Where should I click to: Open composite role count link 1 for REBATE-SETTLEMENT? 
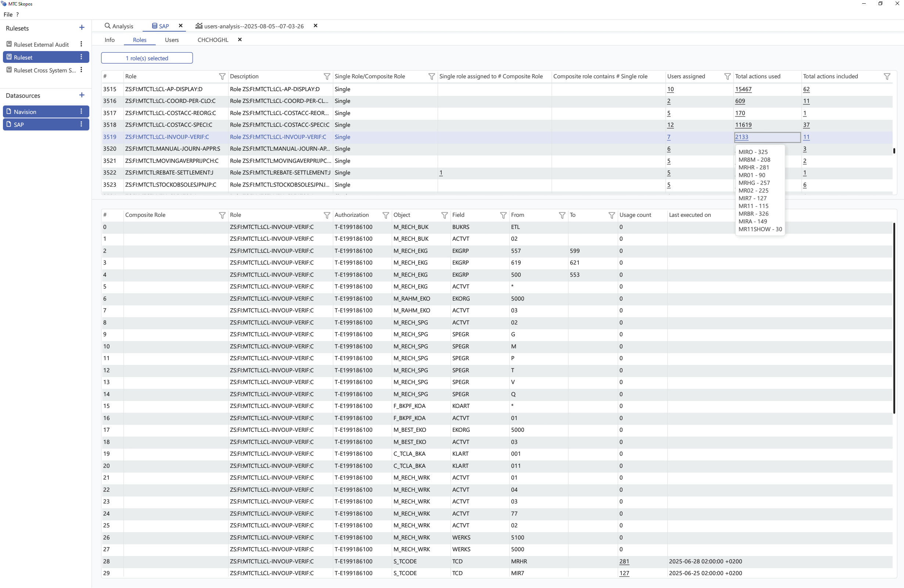point(441,172)
